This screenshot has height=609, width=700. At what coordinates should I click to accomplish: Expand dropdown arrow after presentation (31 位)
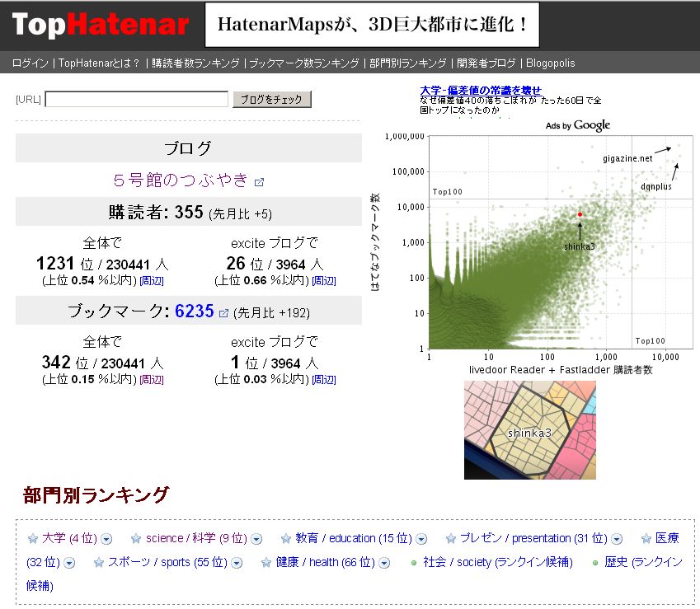pos(617,539)
